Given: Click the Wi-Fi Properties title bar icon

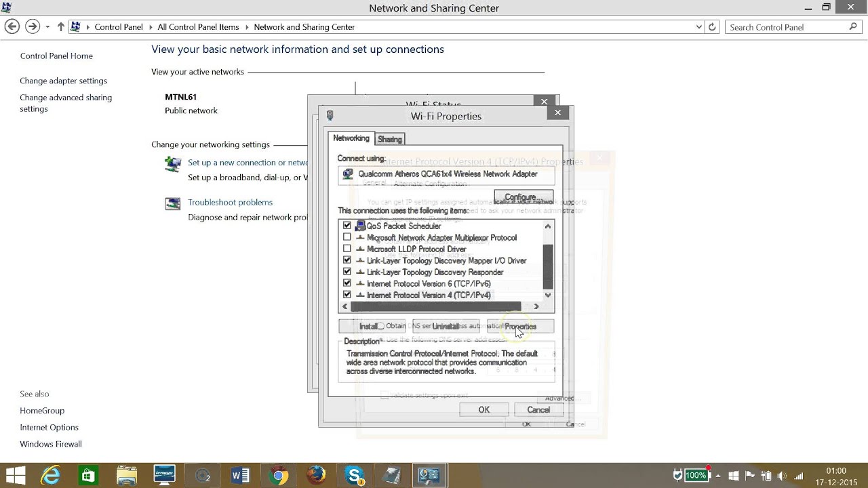Looking at the screenshot, I should point(330,116).
